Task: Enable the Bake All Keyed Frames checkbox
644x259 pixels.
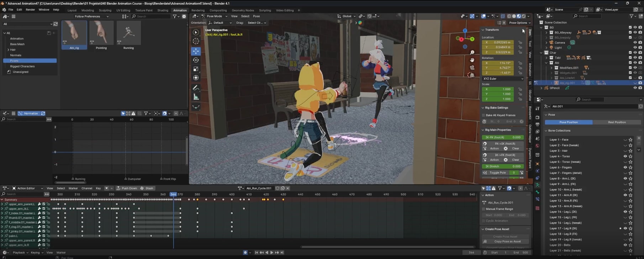Action: pos(484,115)
